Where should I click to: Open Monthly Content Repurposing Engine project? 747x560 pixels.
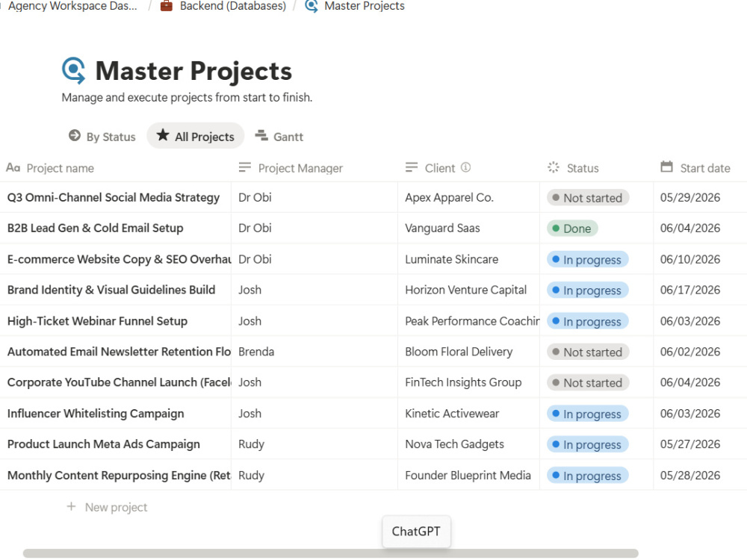(119, 475)
